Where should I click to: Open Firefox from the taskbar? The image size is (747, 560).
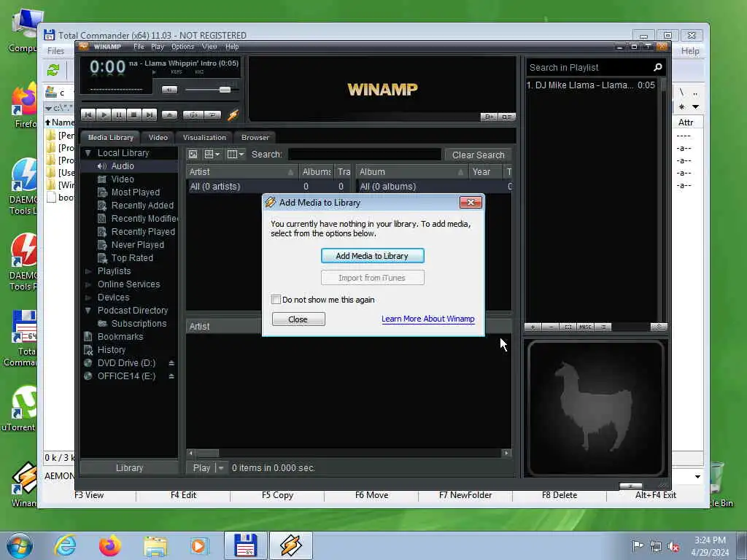pyautogui.click(x=110, y=545)
